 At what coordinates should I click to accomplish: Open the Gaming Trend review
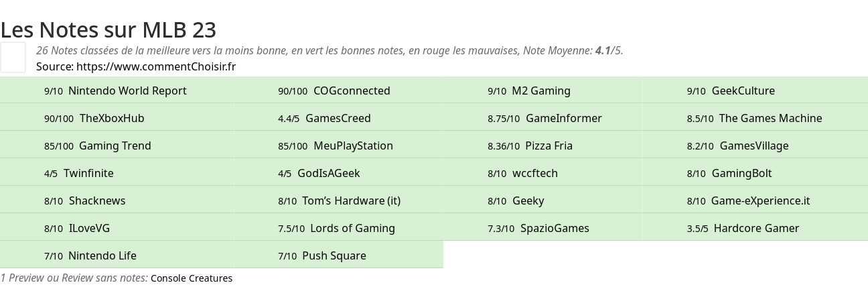tap(115, 146)
